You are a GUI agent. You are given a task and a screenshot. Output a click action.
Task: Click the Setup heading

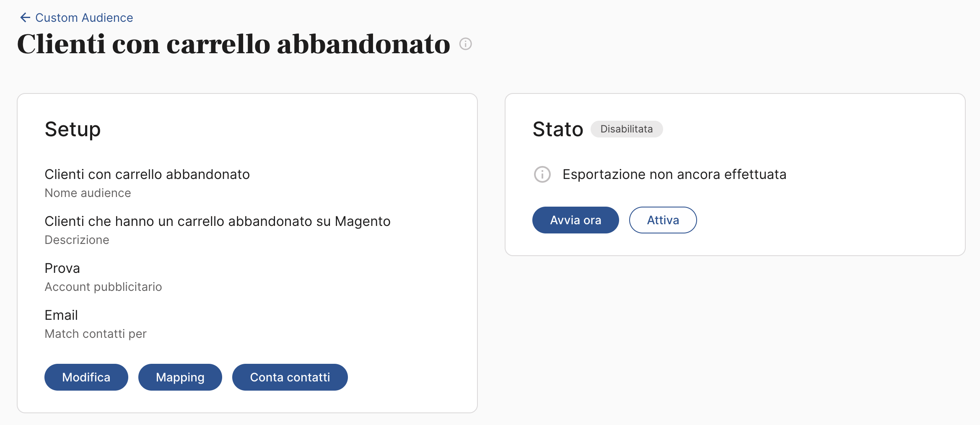(x=73, y=129)
